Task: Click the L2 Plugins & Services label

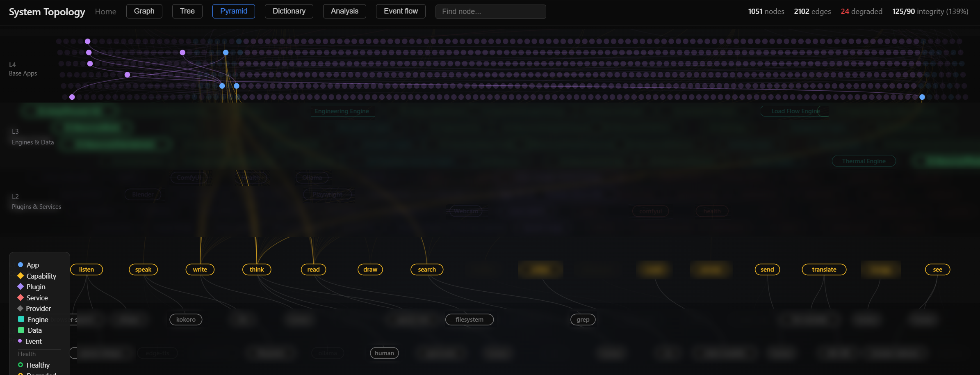Action: [x=36, y=201]
